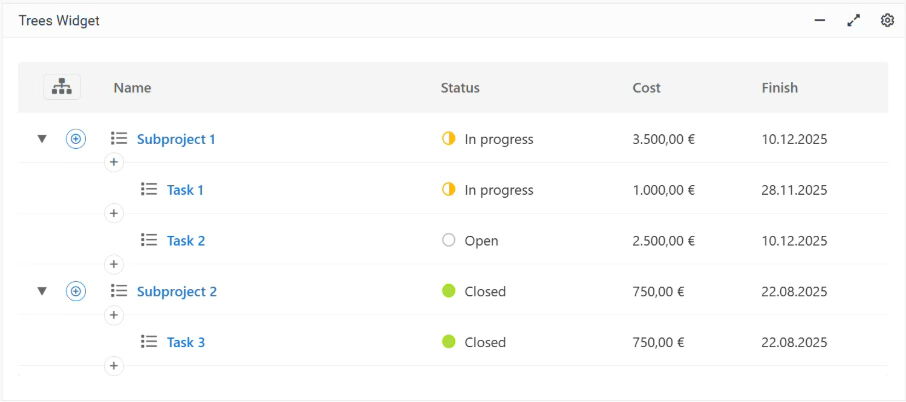
Task: Expand the widget to fullscreen
Action: click(853, 20)
